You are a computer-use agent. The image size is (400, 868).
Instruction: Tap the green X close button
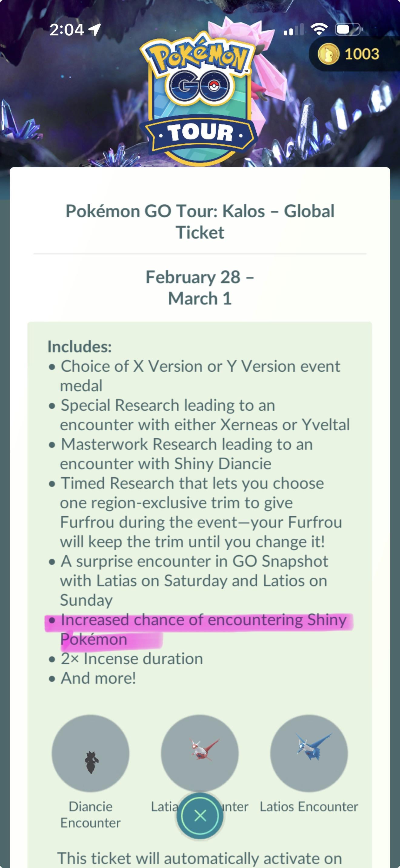200,816
